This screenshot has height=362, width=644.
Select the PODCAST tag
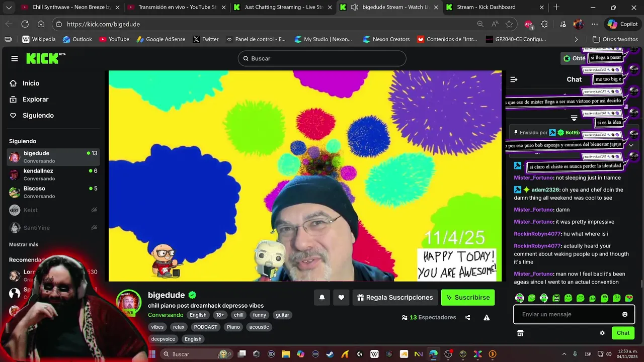[x=206, y=327]
